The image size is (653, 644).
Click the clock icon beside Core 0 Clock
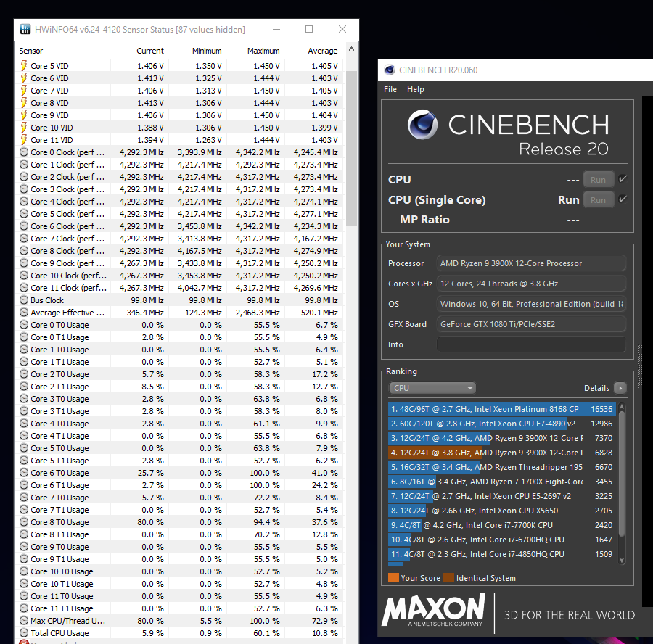pyautogui.click(x=24, y=152)
